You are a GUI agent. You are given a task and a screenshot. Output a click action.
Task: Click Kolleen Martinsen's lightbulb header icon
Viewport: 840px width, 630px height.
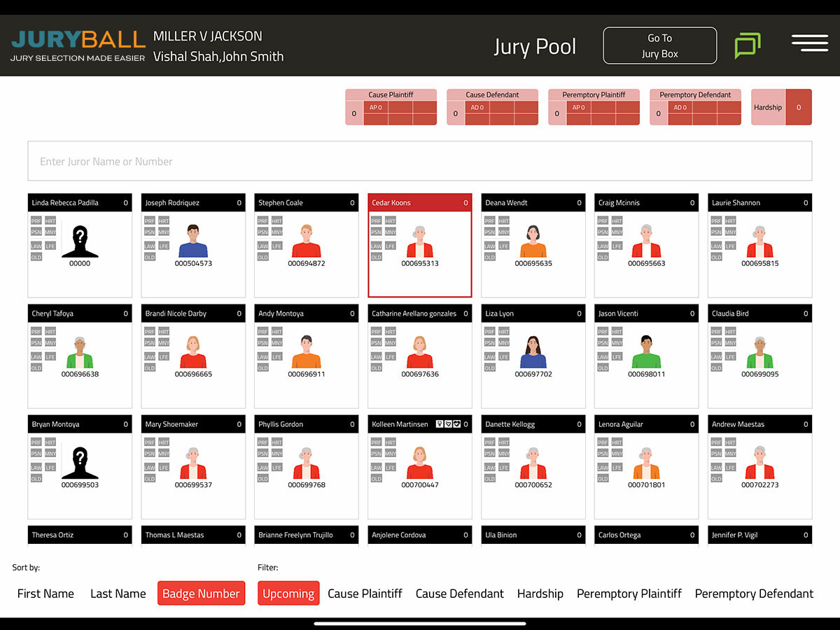[440, 424]
